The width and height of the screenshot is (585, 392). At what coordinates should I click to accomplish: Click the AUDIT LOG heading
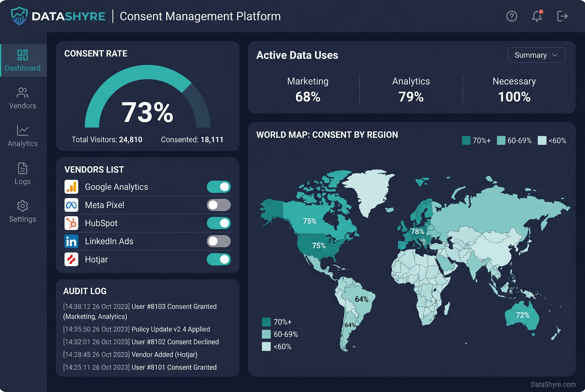pos(85,291)
